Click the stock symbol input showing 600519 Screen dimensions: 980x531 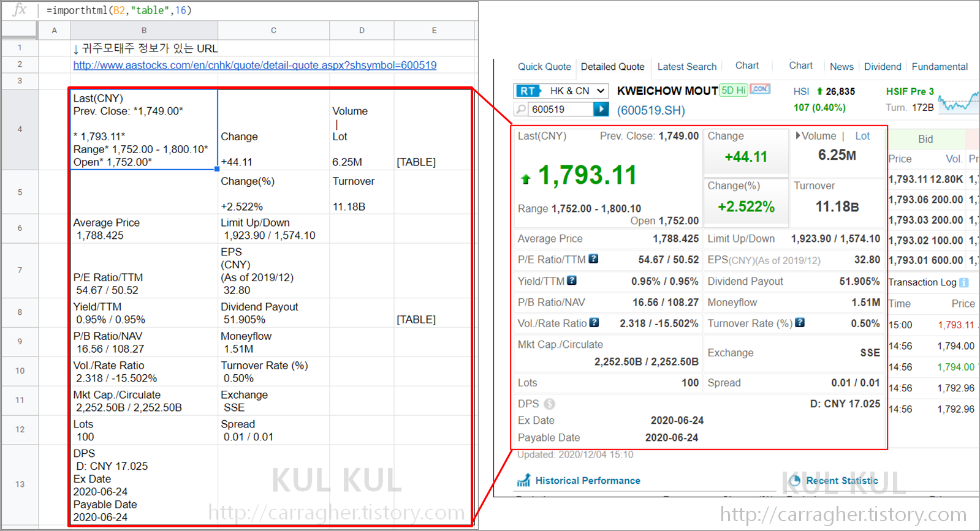click(x=561, y=109)
